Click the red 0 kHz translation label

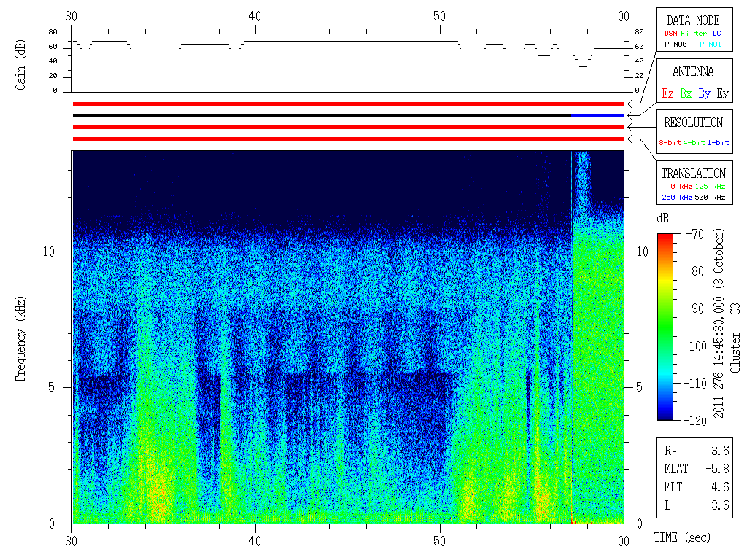(x=681, y=186)
